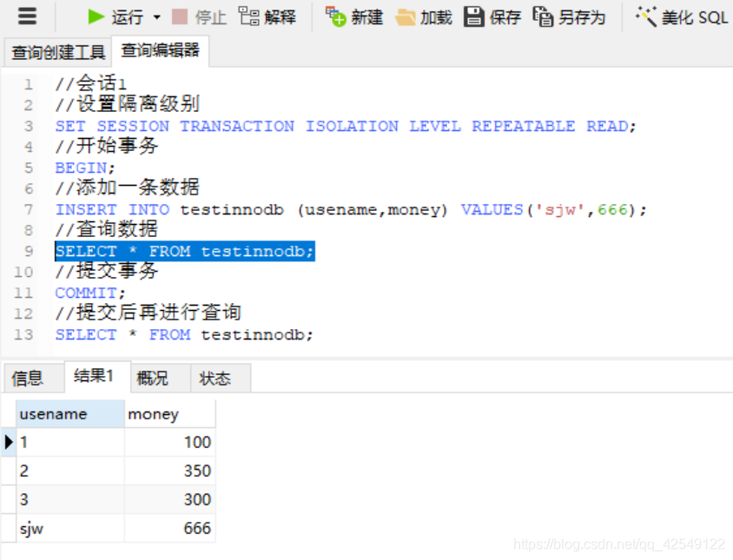Click the money cell showing 300
This screenshot has width=733, height=560.
[169, 499]
